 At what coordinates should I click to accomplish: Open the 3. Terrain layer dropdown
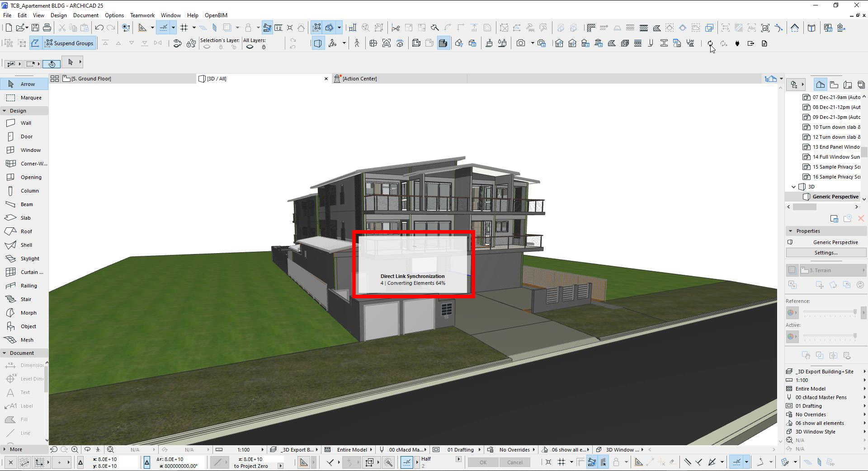[833, 270]
